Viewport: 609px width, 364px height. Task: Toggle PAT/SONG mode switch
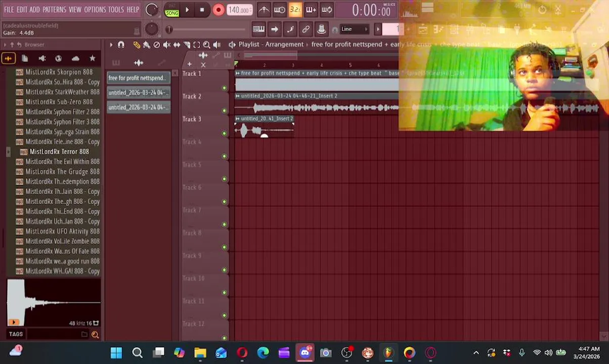(x=172, y=10)
